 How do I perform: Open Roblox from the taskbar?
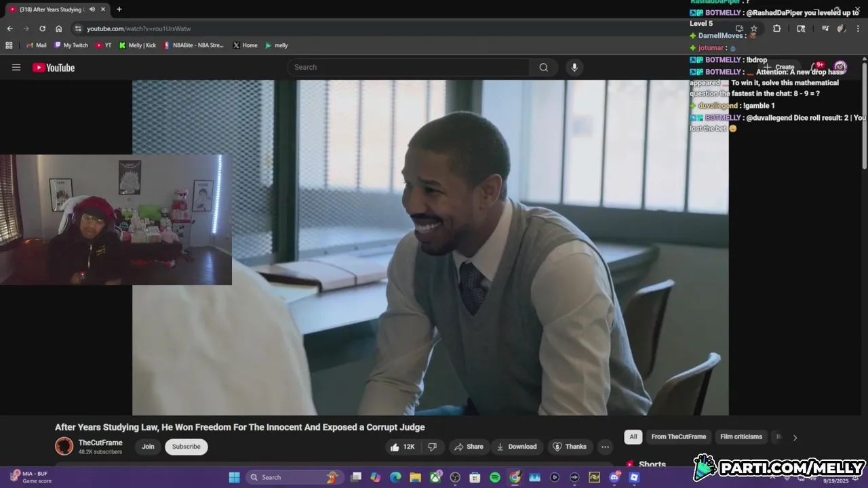coord(634,477)
